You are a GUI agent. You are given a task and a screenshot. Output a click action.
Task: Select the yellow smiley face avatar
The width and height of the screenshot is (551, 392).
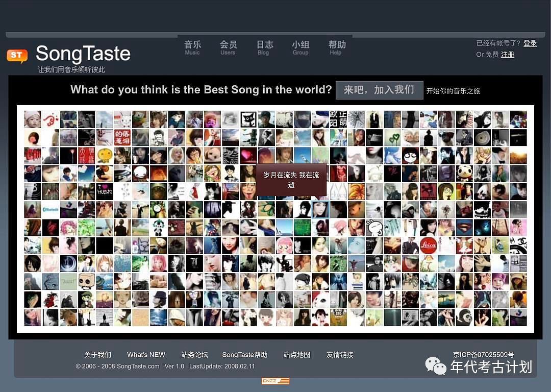(105, 155)
